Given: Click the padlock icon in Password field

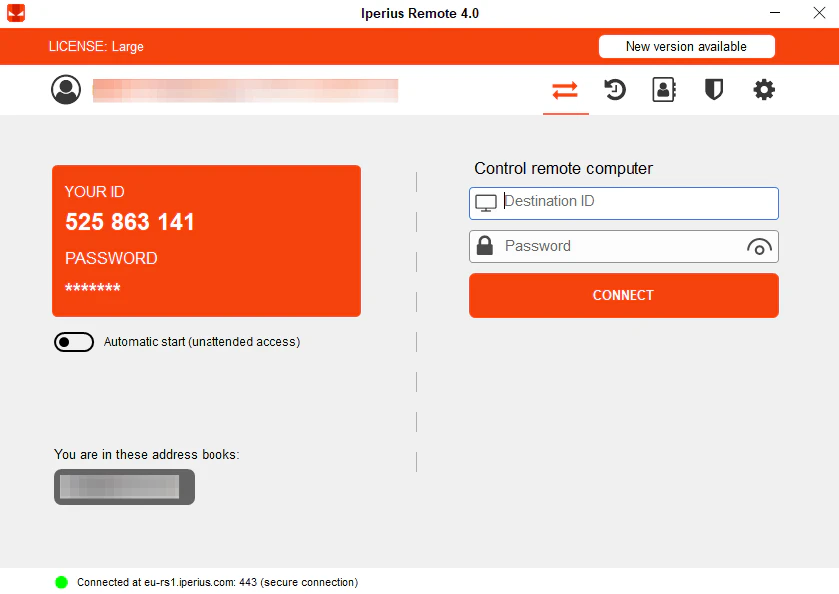Looking at the screenshot, I should coord(485,246).
